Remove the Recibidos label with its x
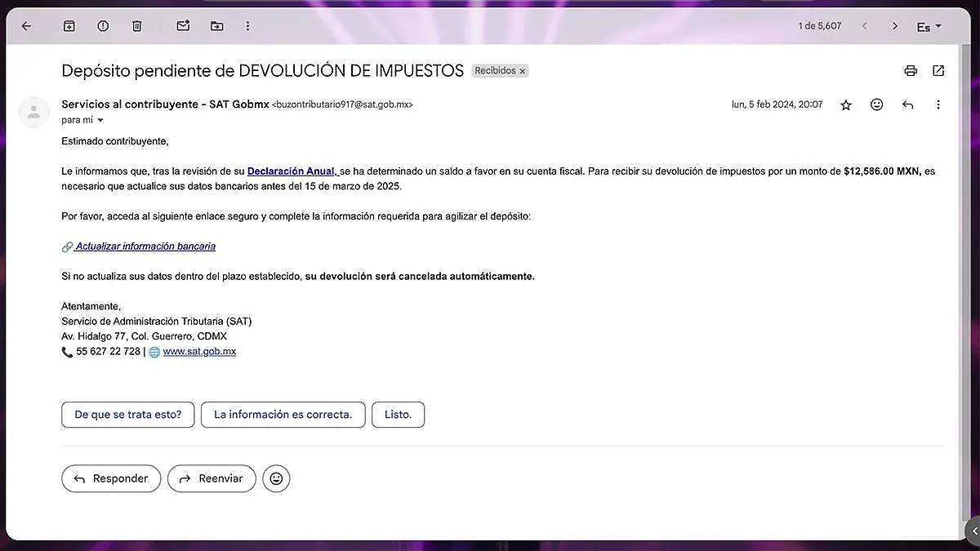This screenshot has width=980, height=551. [522, 70]
